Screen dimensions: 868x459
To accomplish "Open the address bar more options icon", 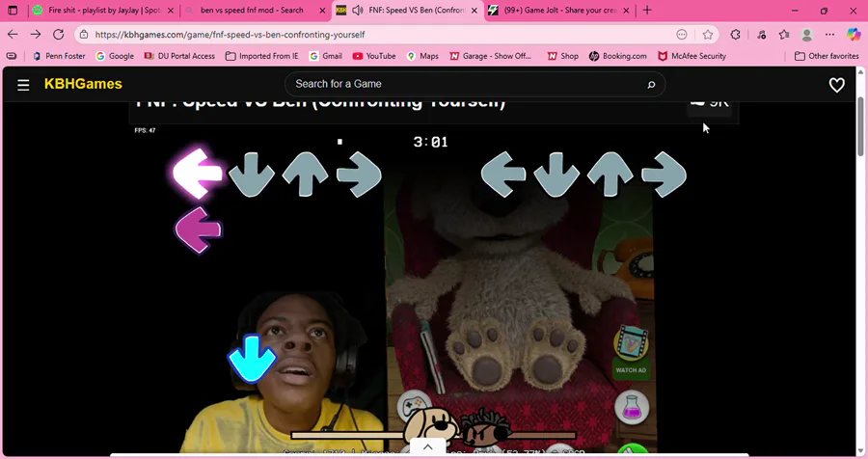I will click(682, 35).
